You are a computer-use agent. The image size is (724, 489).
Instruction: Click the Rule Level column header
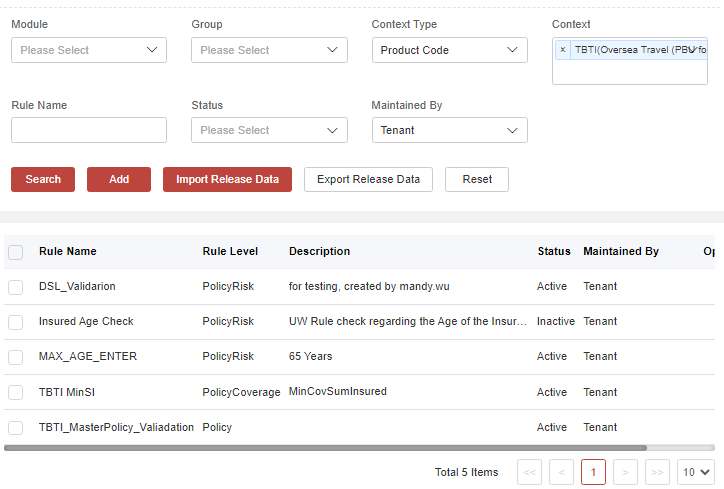pos(230,251)
